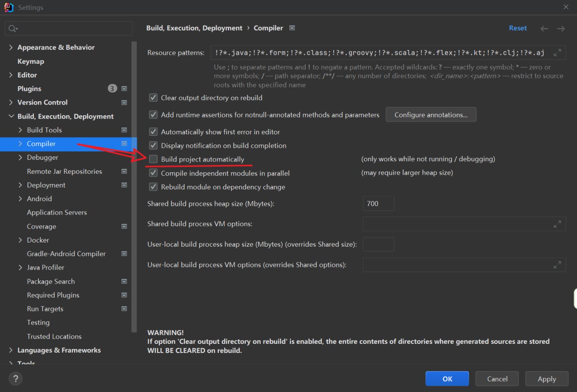Click the help question mark icon

click(16, 378)
